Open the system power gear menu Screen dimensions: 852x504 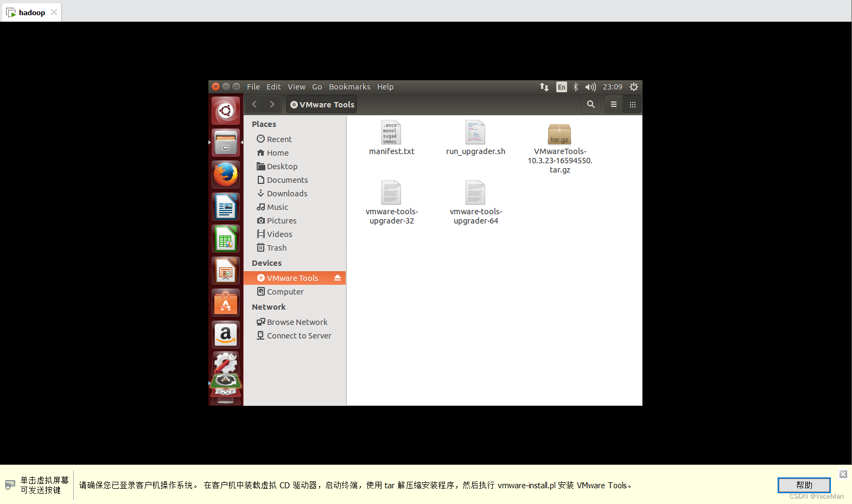[633, 87]
